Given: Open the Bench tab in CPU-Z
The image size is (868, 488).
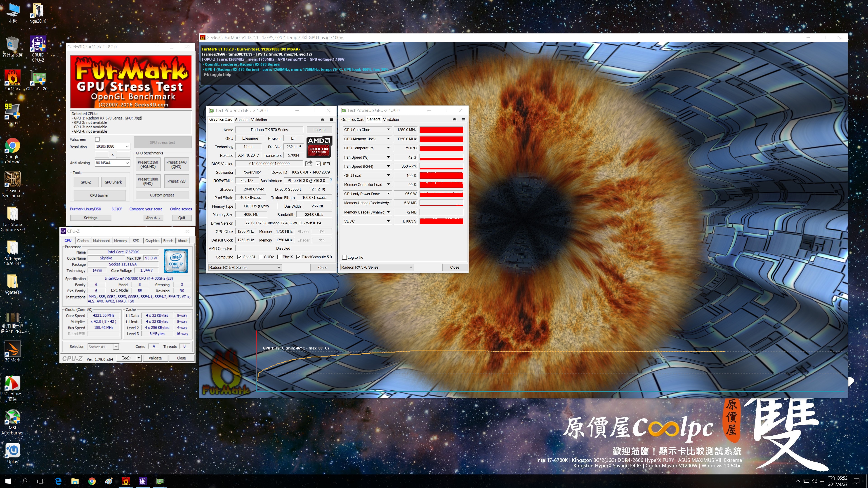Looking at the screenshot, I should 168,241.
